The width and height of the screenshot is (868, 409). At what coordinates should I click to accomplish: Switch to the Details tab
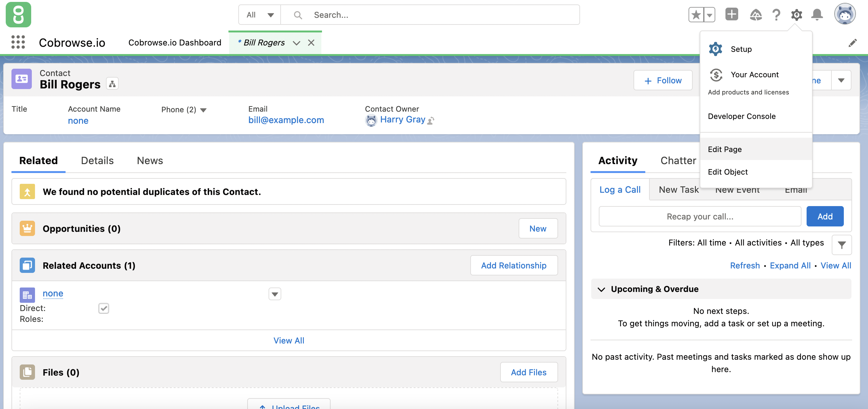click(x=97, y=160)
